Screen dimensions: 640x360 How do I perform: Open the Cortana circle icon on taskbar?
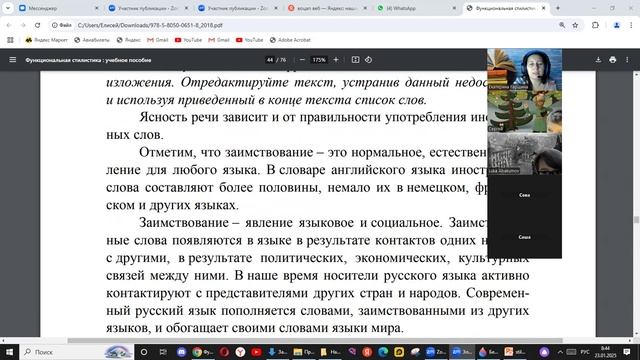click(x=144, y=352)
